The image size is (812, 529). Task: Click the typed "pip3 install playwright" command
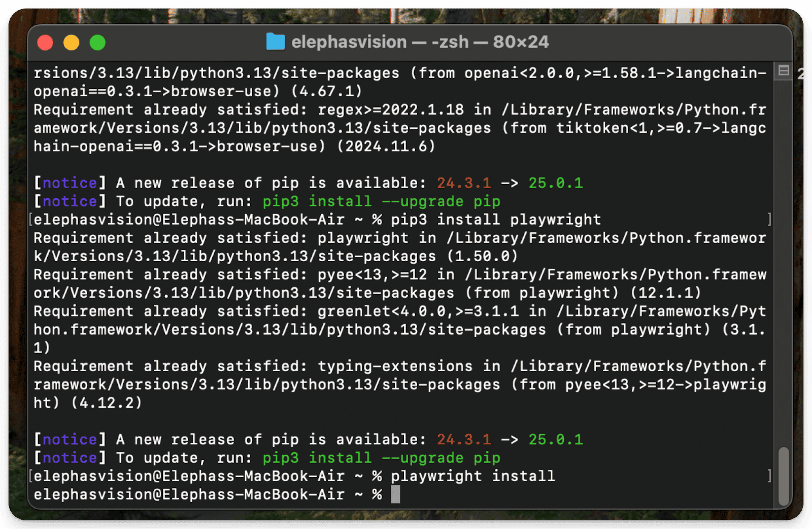[x=495, y=220]
